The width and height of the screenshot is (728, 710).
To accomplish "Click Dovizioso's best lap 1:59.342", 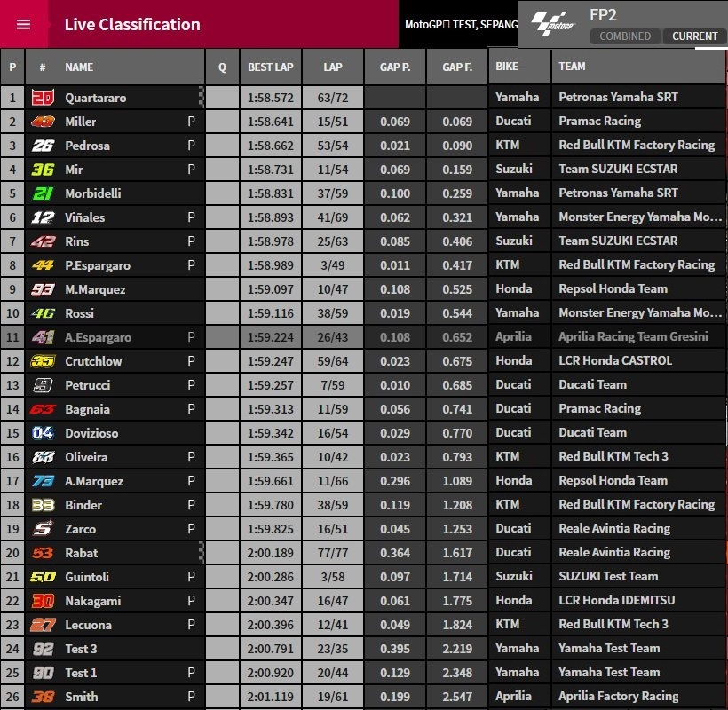I will coord(271,433).
